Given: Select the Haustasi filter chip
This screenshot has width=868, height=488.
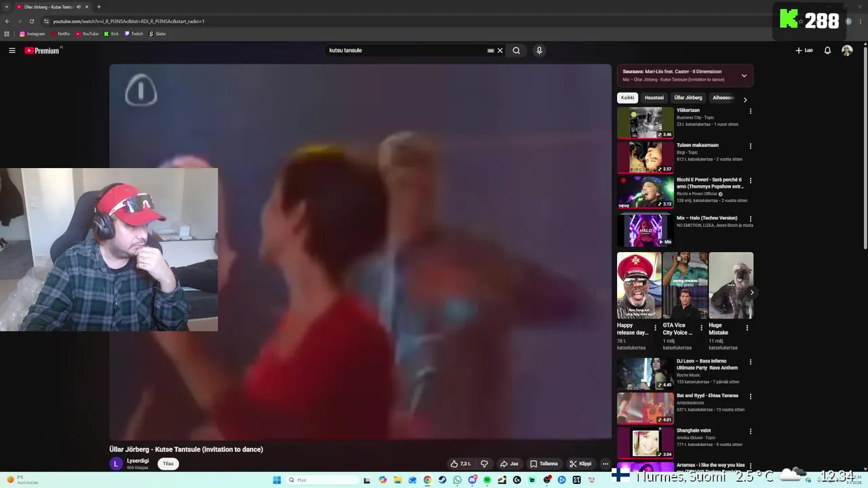Looking at the screenshot, I should point(654,98).
